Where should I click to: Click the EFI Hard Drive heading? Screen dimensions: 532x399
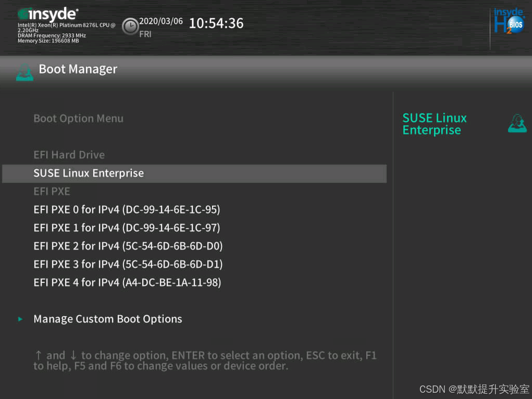[69, 155]
